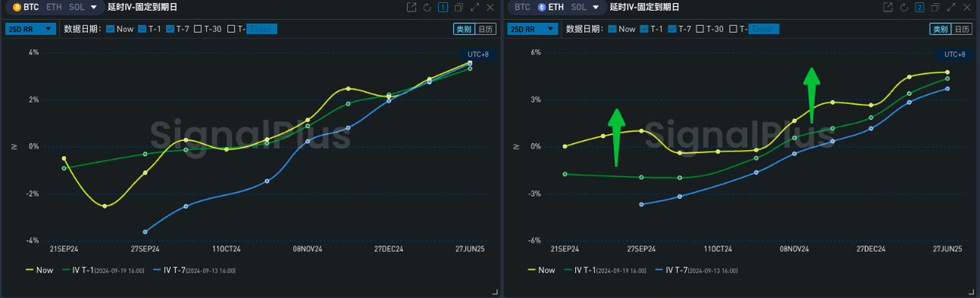Click the 延时IV-固定到期日 title in BTC panel

coord(142,7)
